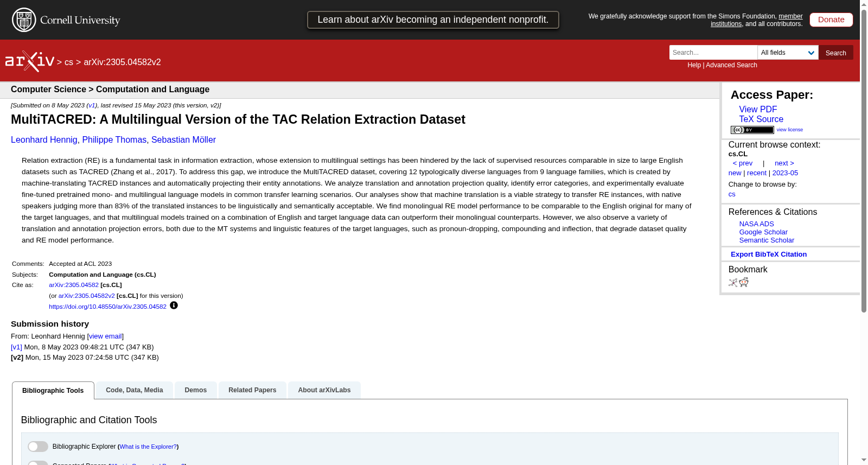Image resolution: width=868 pixels, height=465 pixels.
Task: Open the DOI link 10.48550/arXiv.2305.04582
Action: (107, 307)
